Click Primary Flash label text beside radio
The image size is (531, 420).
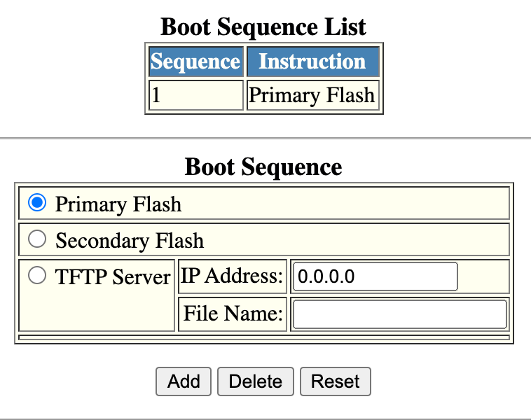point(118,204)
